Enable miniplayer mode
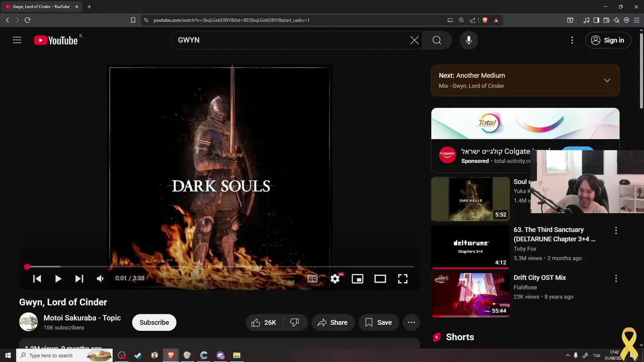The width and height of the screenshot is (644, 362). 357,279
